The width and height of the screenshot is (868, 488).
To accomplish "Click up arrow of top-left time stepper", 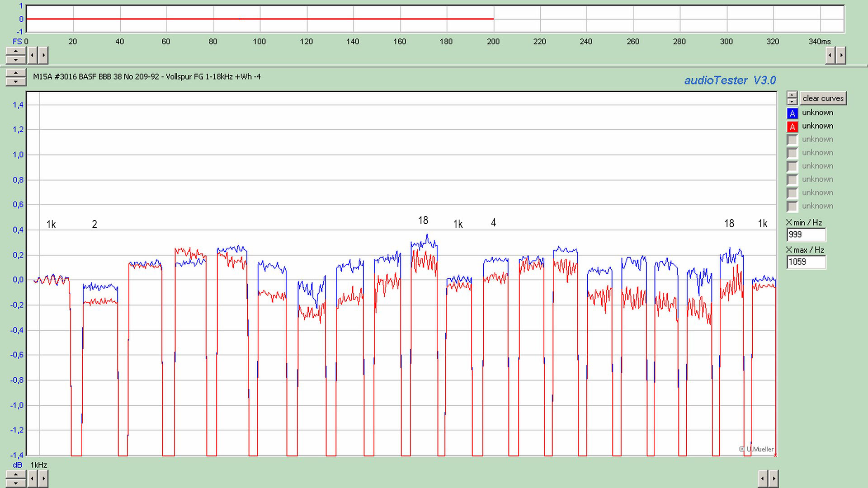I will (16, 52).
